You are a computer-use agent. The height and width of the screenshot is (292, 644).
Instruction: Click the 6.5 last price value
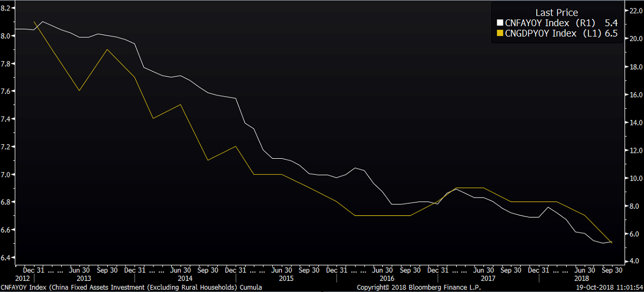coord(612,33)
